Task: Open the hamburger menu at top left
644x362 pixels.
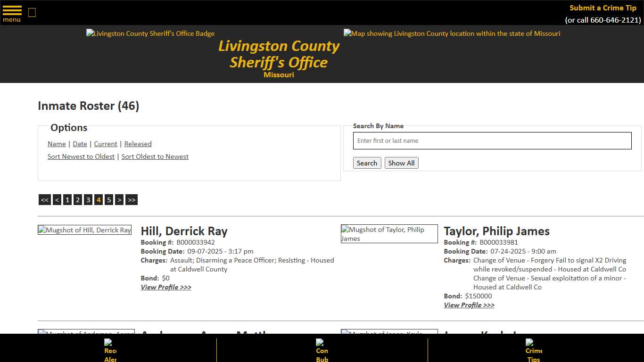Action: pos(11,11)
